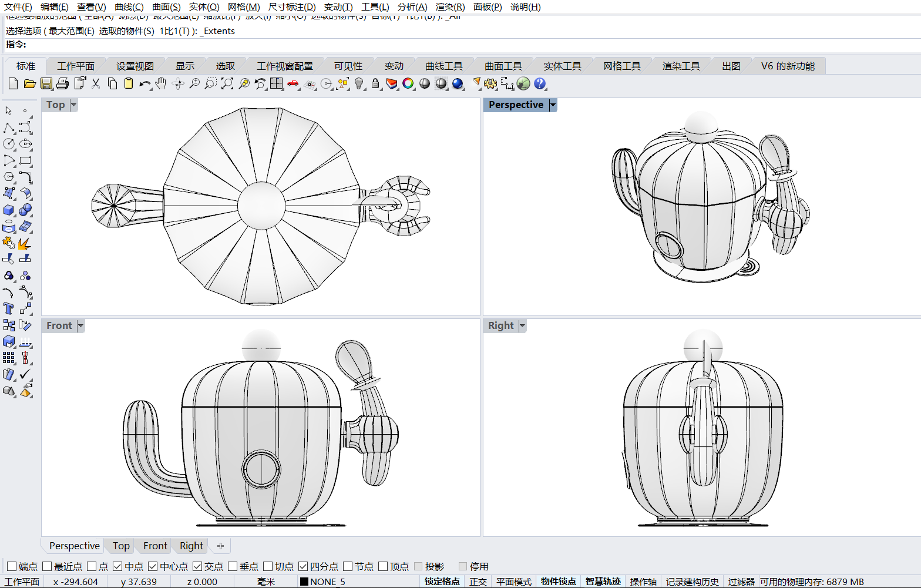The width and height of the screenshot is (921, 588).
Task: Toggle 平面模式 planar mode
Action: pyautogui.click(x=514, y=582)
